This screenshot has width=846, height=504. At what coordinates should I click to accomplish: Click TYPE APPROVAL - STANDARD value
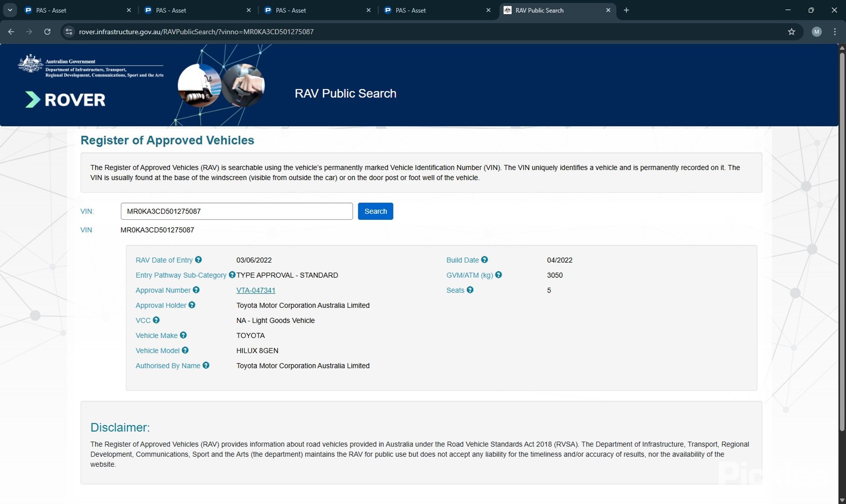click(287, 275)
